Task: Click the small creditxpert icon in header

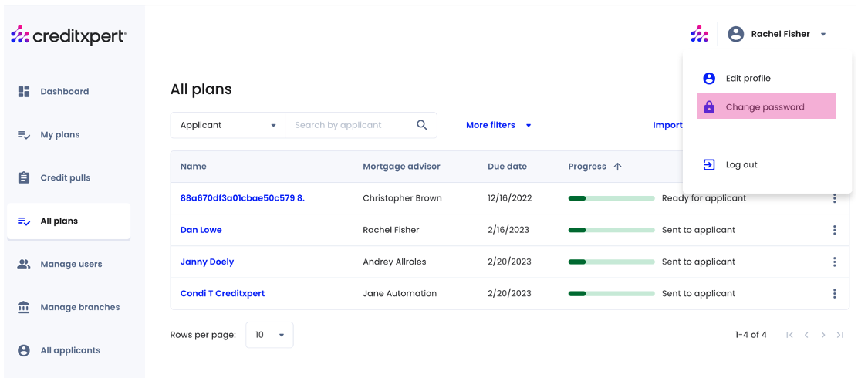Action: (699, 34)
